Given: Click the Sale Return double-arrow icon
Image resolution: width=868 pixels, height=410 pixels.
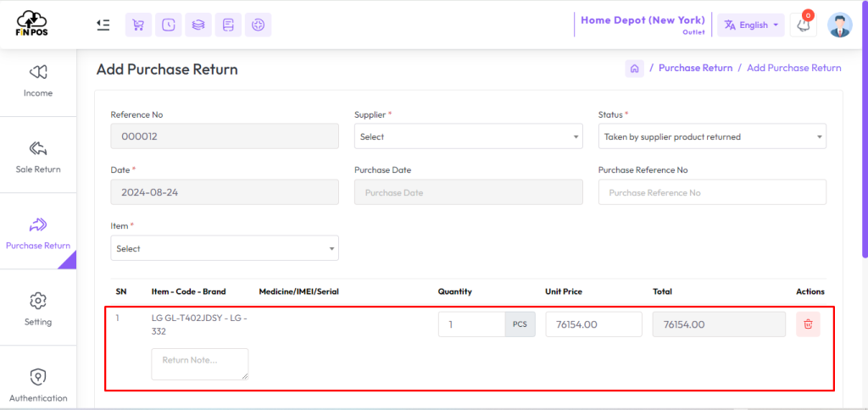Looking at the screenshot, I should (x=38, y=148).
